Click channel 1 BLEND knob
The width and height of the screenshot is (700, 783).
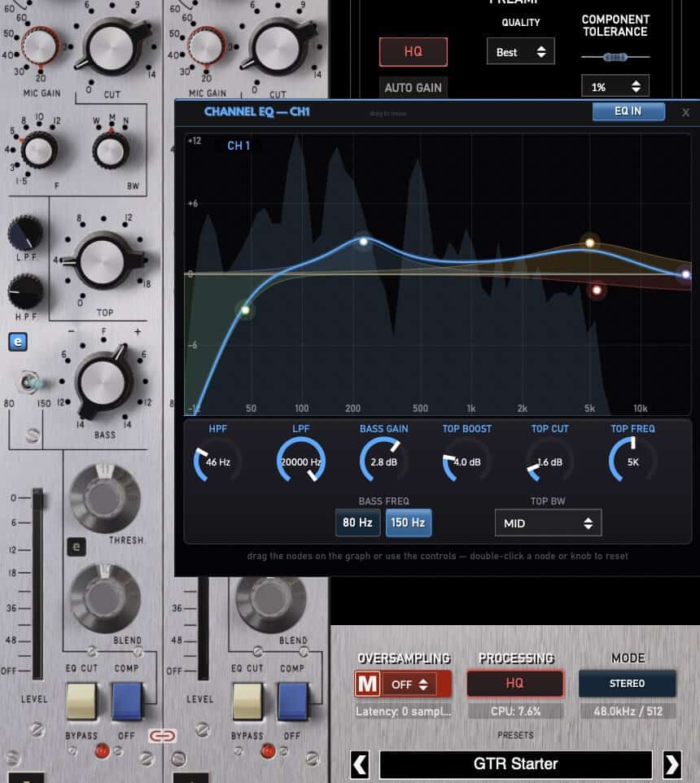tap(105, 598)
